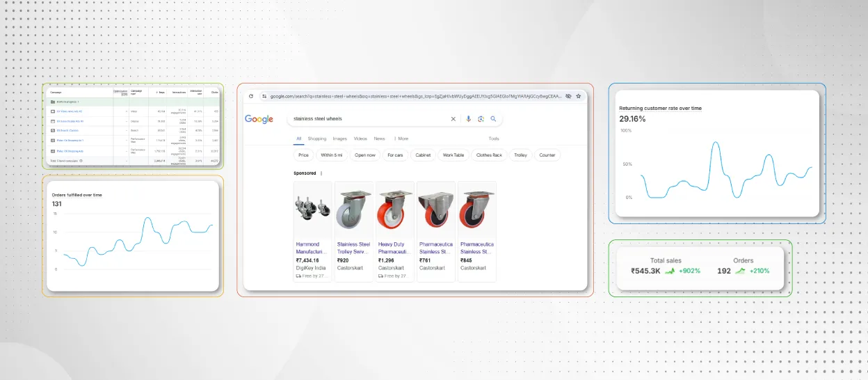Clear the search query with the X
The height and width of the screenshot is (380, 868).
tap(453, 119)
